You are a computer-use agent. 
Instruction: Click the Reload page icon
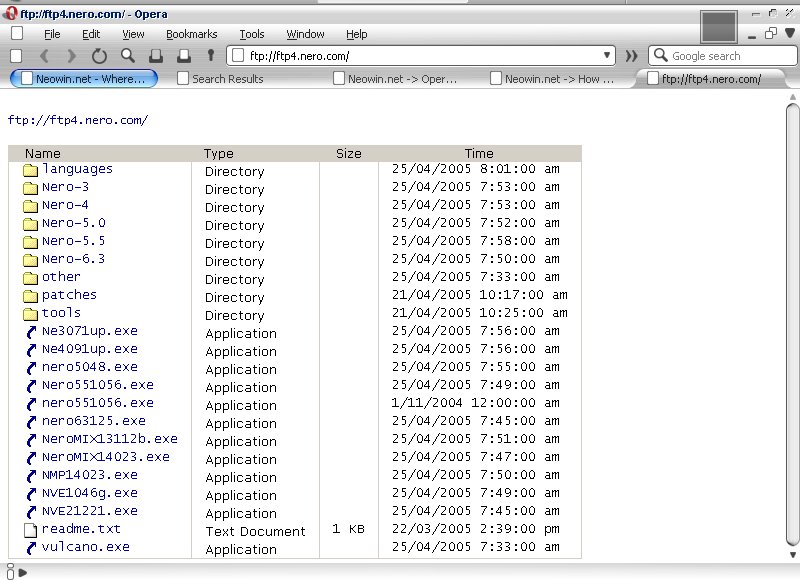(x=99, y=56)
